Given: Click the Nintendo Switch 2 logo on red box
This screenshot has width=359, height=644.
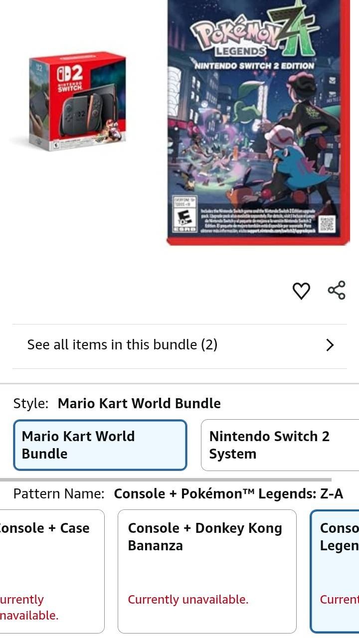Looking at the screenshot, I should click(70, 80).
